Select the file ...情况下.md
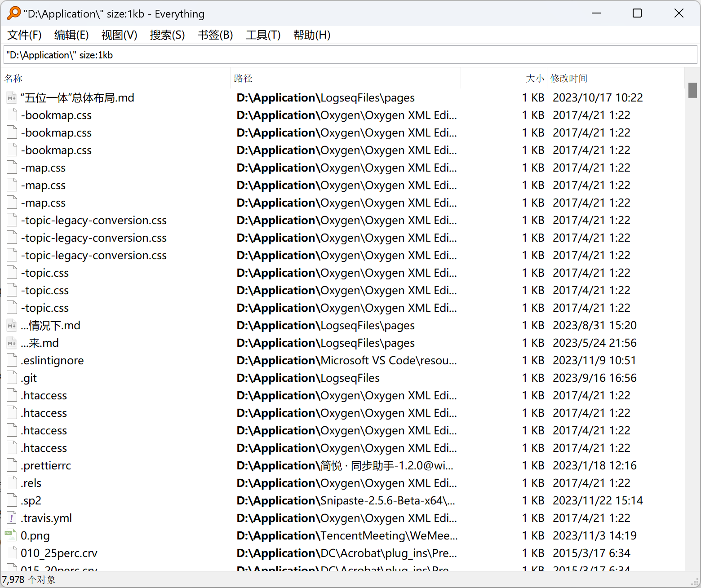Screen dimensions: 701x588 point(50,326)
